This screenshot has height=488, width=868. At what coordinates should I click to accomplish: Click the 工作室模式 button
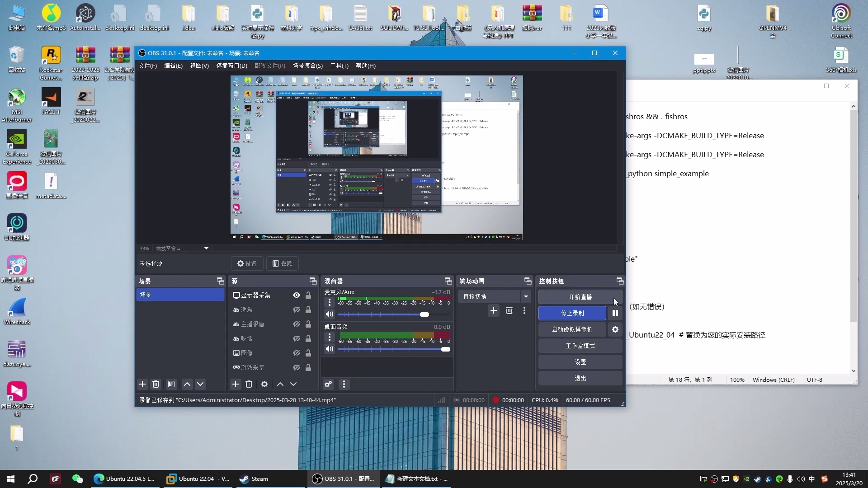click(x=580, y=346)
